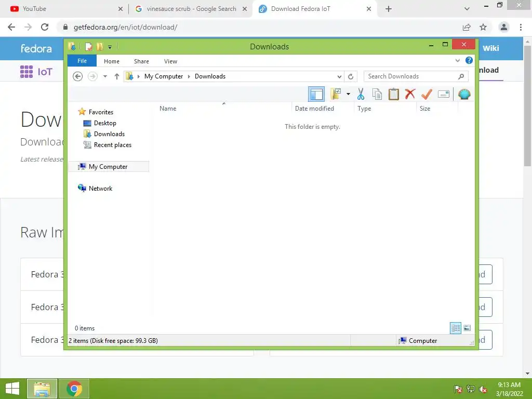Open Chrome's three-dot menu
532x399 pixels.
(521, 27)
